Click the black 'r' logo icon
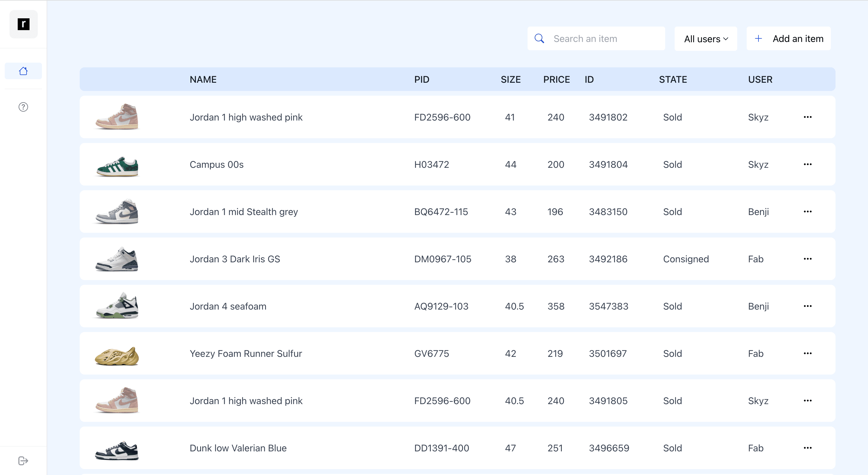 [x=24, y=24]
